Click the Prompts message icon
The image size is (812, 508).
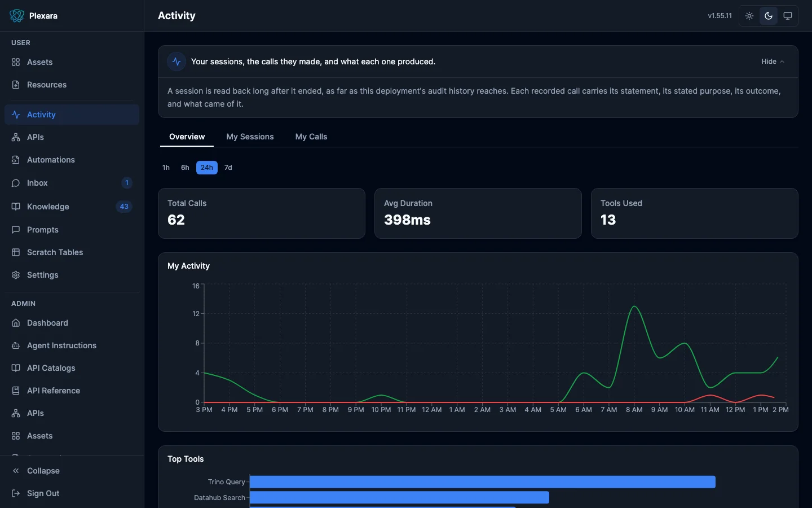16,230
